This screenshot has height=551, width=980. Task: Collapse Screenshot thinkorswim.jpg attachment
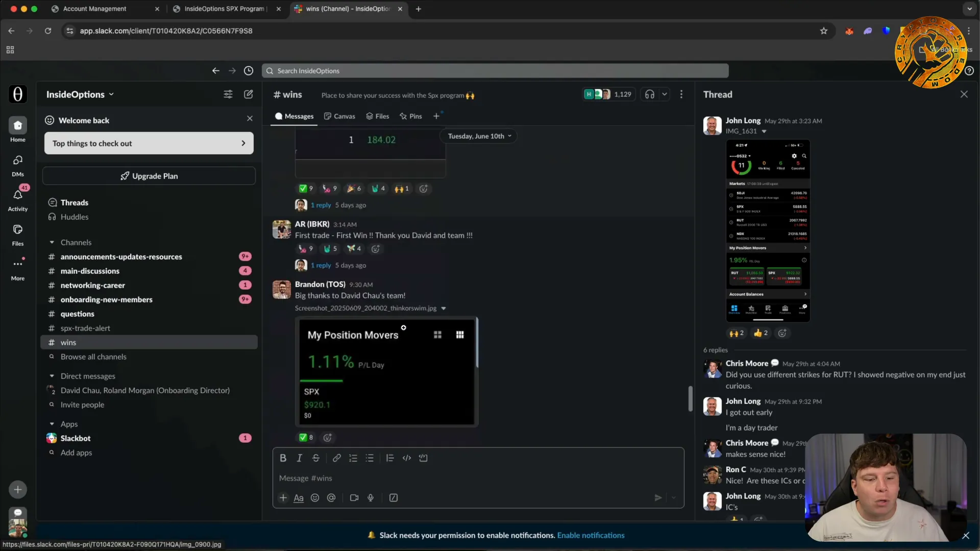click(x=444, y=308)
